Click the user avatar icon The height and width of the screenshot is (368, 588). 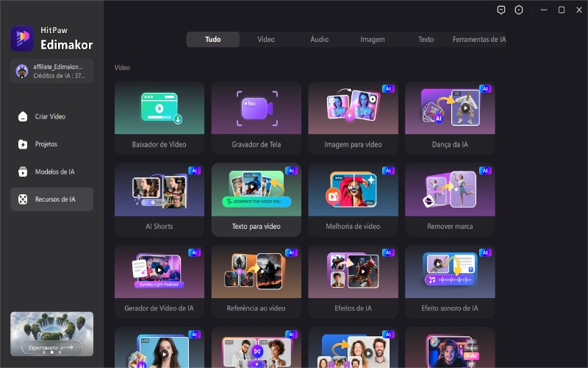point(22,71)
